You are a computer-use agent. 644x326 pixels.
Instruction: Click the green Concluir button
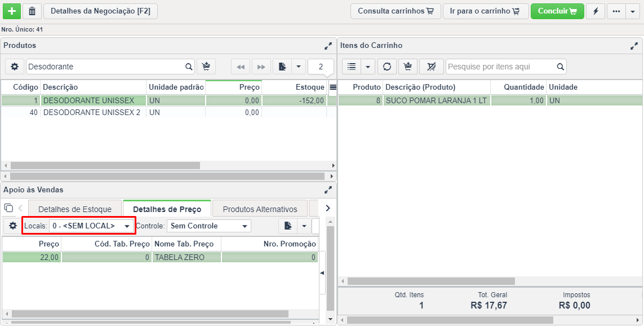click(x=557, y=11)
